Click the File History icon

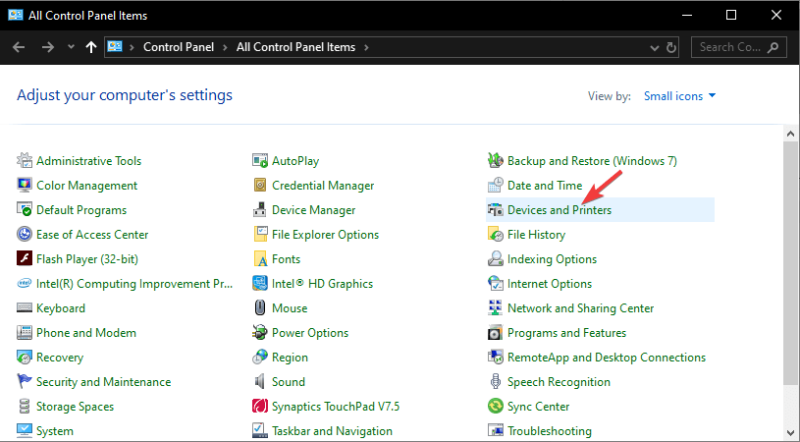(495, 234)
